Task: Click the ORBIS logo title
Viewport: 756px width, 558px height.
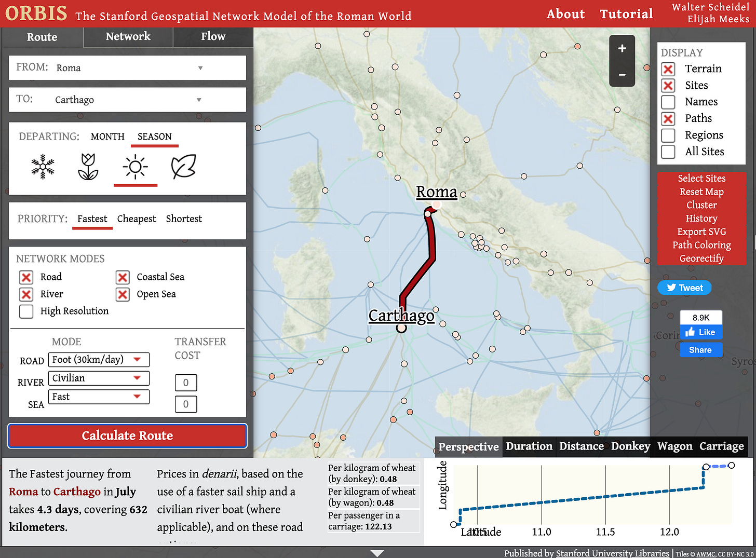Action: point(36,13)
